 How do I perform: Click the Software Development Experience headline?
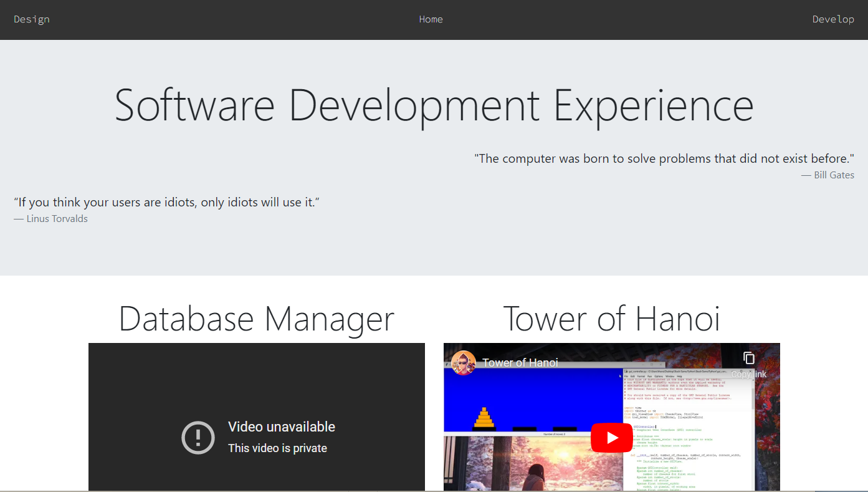coord(434,105)
